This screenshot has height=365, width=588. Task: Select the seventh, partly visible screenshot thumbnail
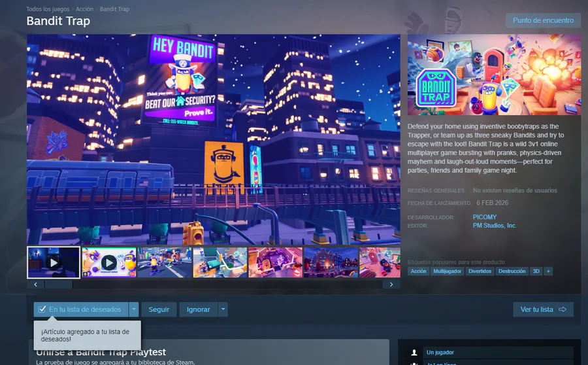(x=380, y=262)
